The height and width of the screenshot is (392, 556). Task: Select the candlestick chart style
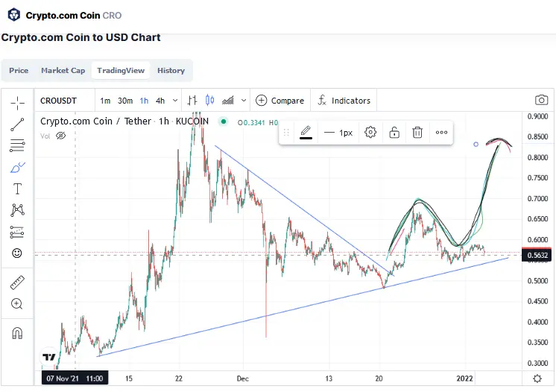point(210,101)
